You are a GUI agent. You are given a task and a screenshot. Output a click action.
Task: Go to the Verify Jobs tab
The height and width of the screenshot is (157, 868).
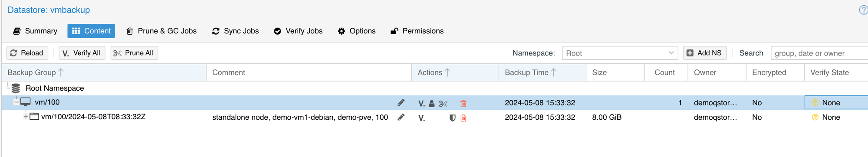pos(298,31)
